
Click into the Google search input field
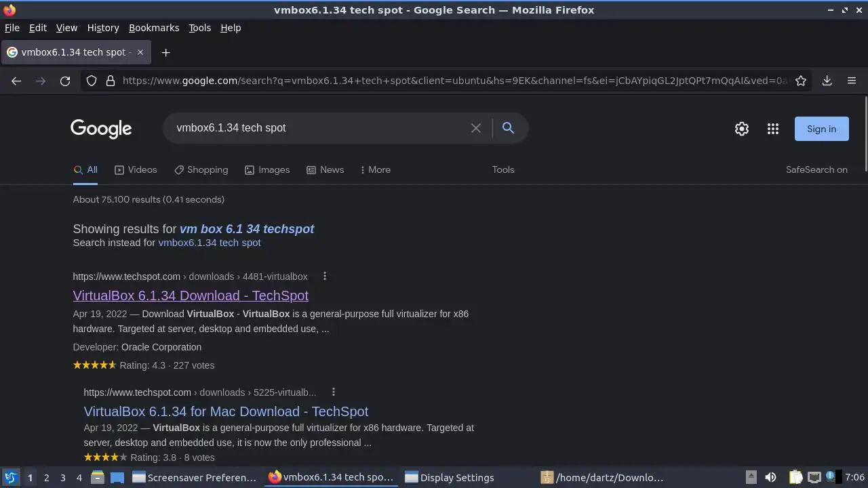319,128
